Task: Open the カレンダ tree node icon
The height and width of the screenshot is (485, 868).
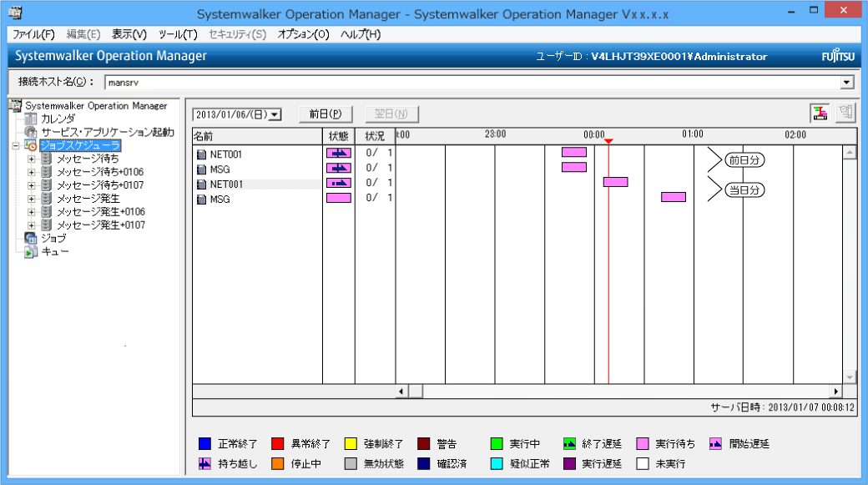Action: tap(32, 119)
